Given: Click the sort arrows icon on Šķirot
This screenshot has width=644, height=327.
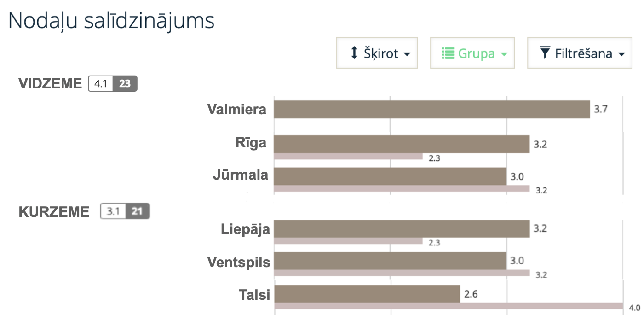Looking at the screenshot, I should [353, 53].
